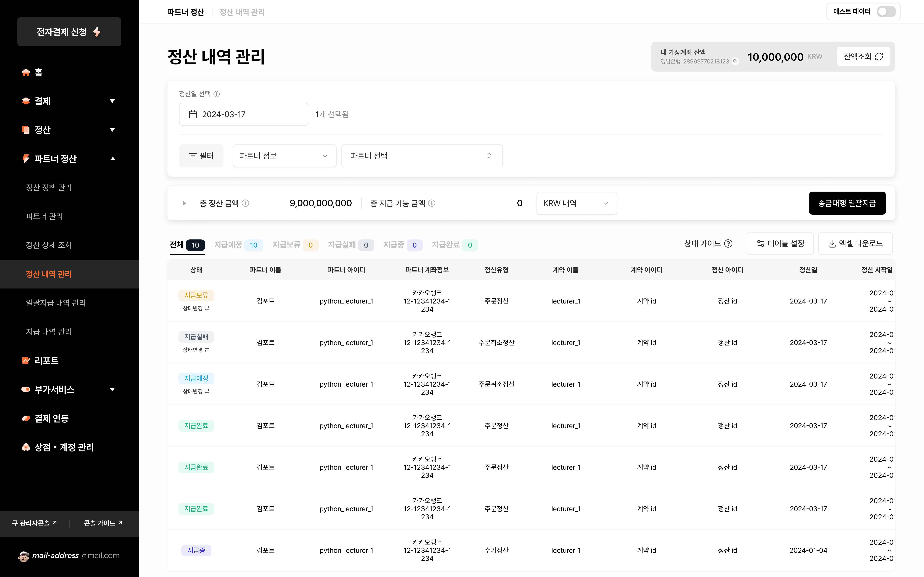Open the info tooltip next to 정산일 선택
This screenshot has width=924, height=577.
(217, 94)
